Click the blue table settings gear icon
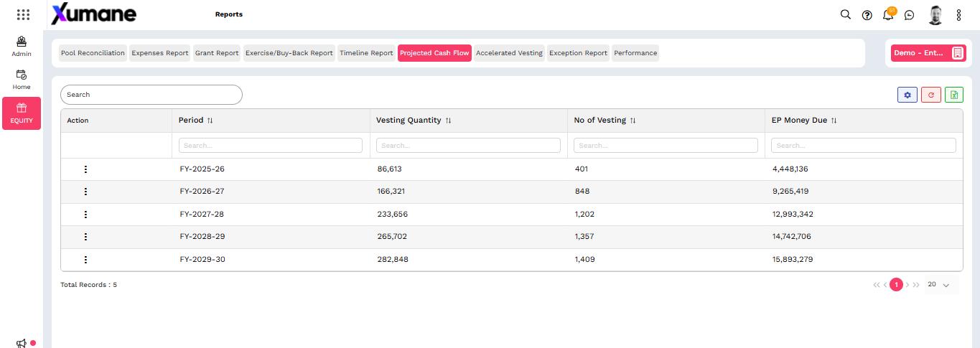The image size is (980, 348). click(x=907, y=95)
